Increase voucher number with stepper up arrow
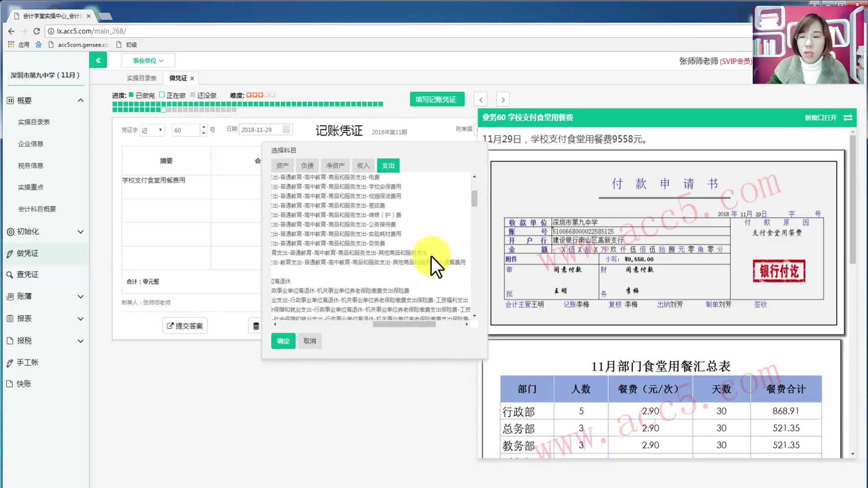 pyautogui.click(x=204, y=127)
